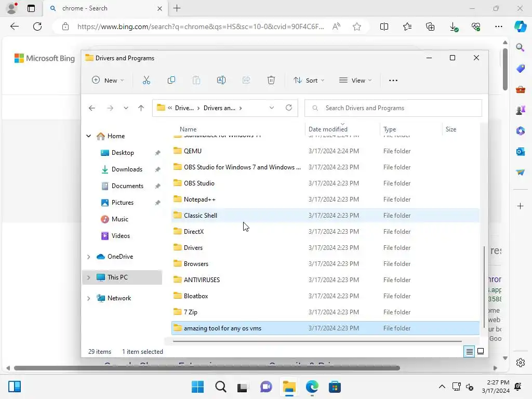Open Windows Start menu
Viewport: 532px width, 399px height.
point(197,387)
